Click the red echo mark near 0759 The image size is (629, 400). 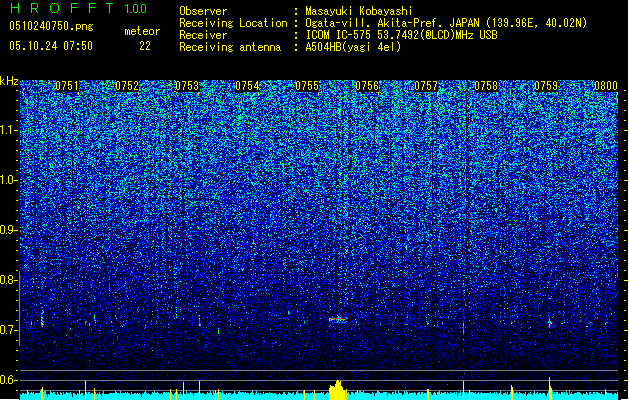(550, 322)
